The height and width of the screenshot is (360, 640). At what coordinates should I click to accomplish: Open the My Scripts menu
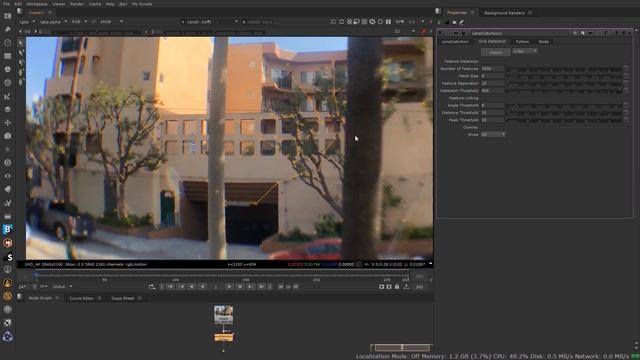click(x=142, y=4)
